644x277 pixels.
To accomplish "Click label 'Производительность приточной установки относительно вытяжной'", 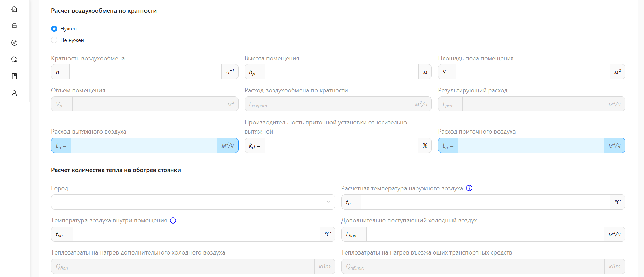I will [x=326, y=127].
